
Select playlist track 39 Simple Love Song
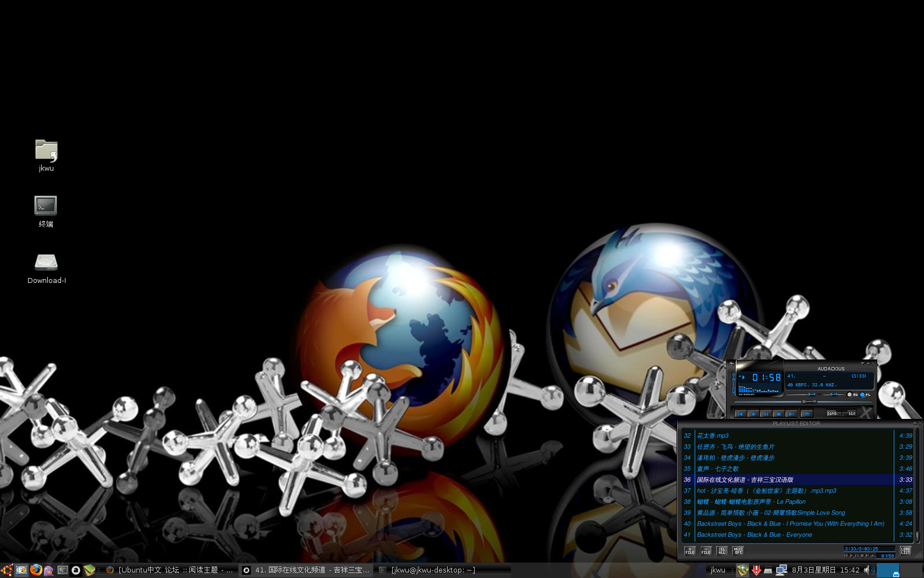click(798, 512)
